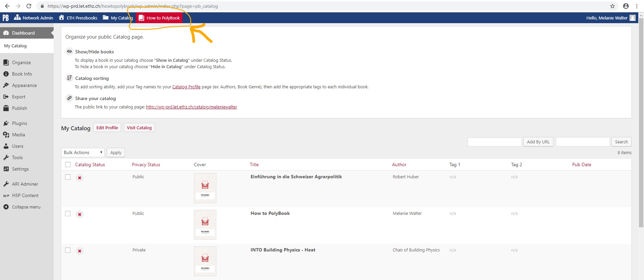The width and height of the screenshot is (644, 280).
Task: Open Export from the sidebar
Action: point(18,97)
